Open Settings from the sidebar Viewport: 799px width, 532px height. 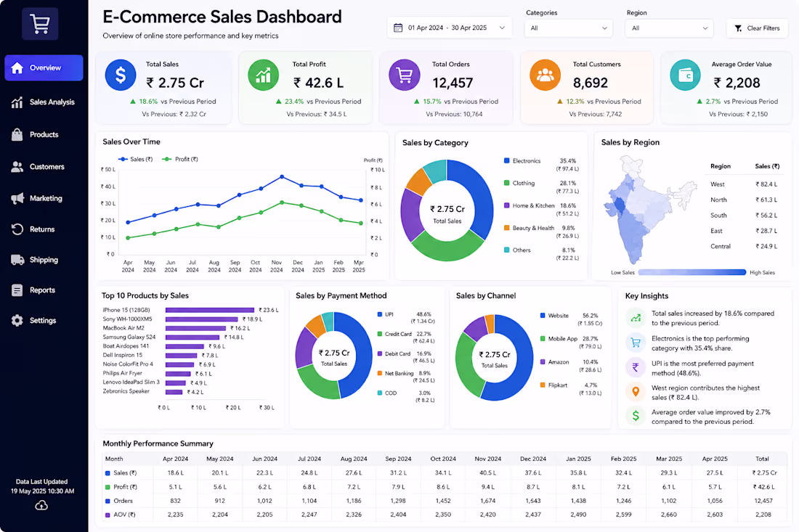pyautogui.click(x=44, y=321)
